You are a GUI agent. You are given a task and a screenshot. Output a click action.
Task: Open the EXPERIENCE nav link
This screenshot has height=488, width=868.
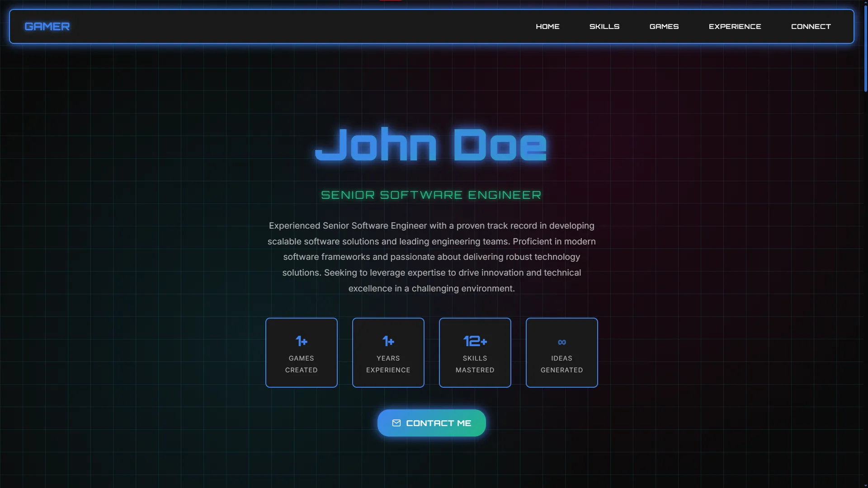point(735,26)
